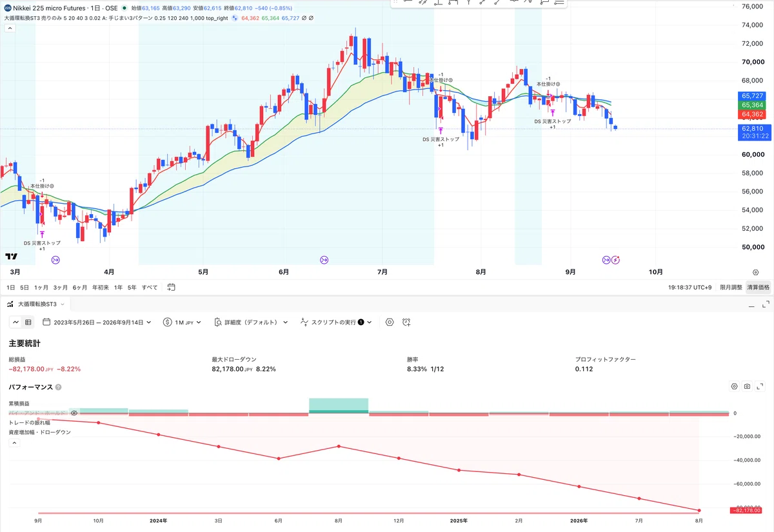Click the green market status dot

(x=124, y=8)
